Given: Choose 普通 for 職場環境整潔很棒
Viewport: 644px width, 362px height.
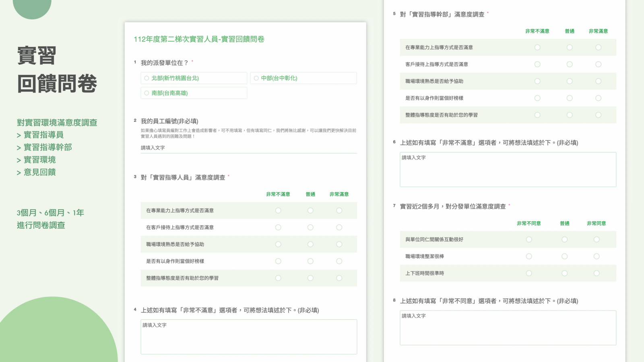Looking at the screenshot, I should 565,256.
